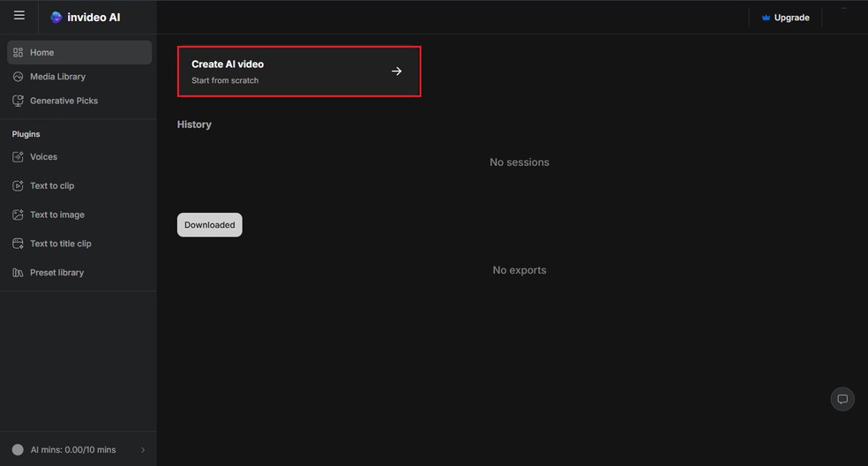Click the Media Library icon
The width and height of the screenshot is (868, 466).
(x=18, y=77)
